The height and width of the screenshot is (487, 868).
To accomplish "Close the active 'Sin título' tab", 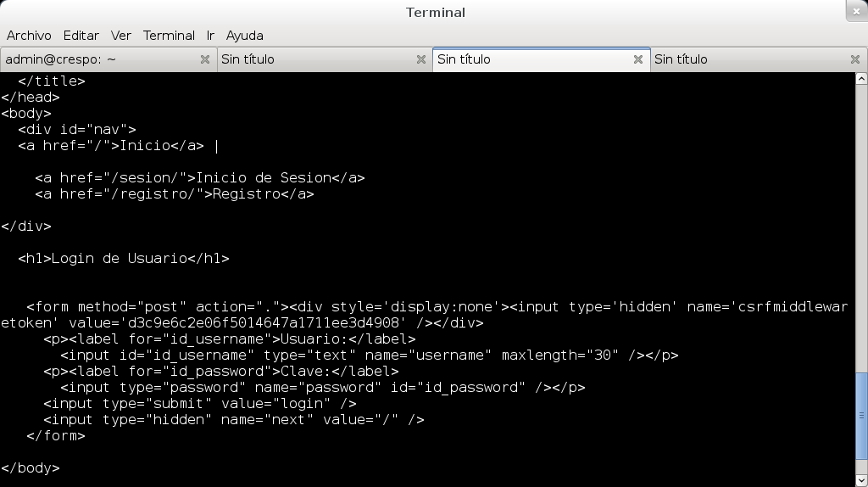I will pos(638,59).
